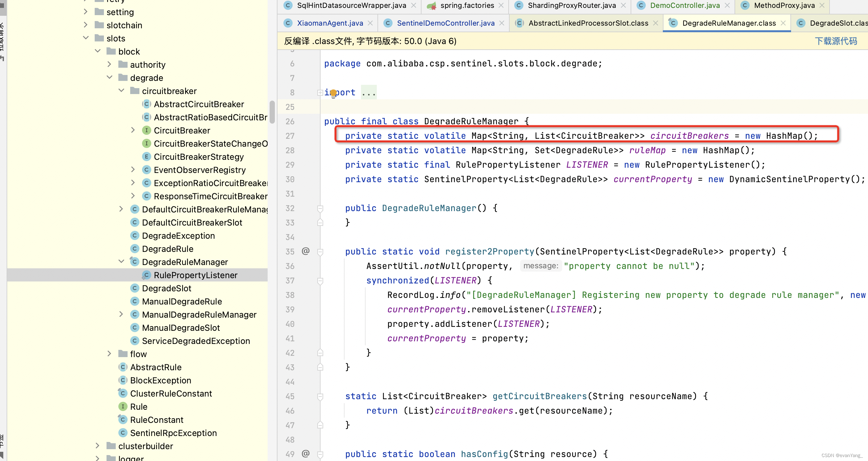Expand the flow folder
Image resolution: width=868 pixels, height=461 pixels.
click(x=109, y=353)
